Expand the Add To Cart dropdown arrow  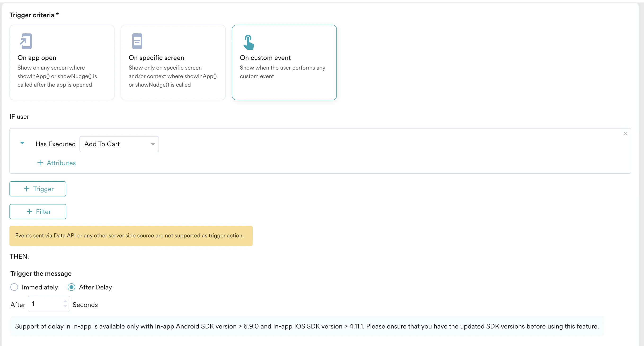point(153,144)
